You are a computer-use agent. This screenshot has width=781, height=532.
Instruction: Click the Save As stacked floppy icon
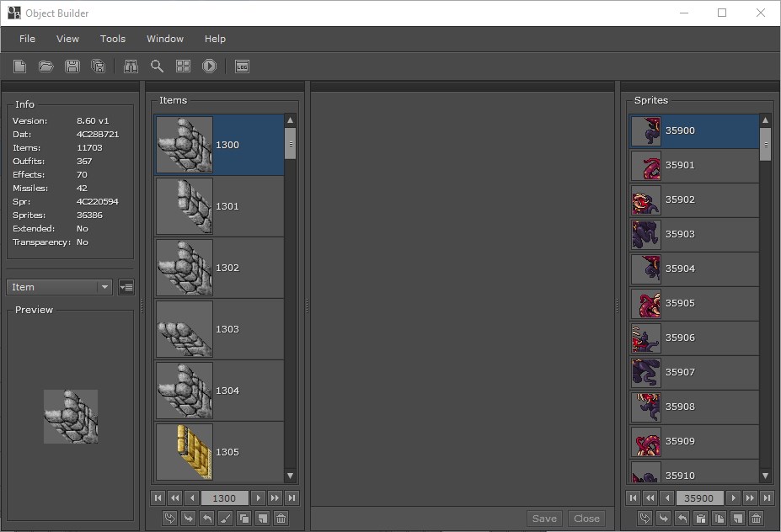pyautogui.click(x=99, y=66)
